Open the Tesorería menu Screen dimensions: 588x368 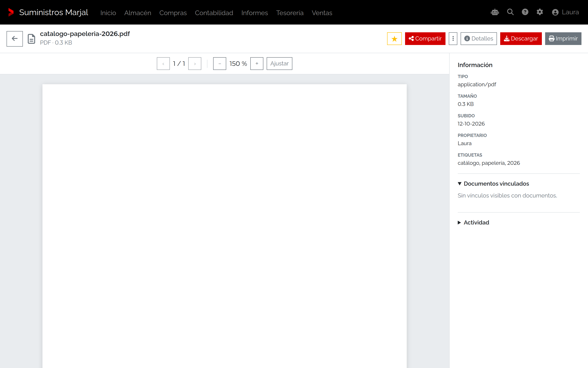pyautogui.click(x=290, y=13)
